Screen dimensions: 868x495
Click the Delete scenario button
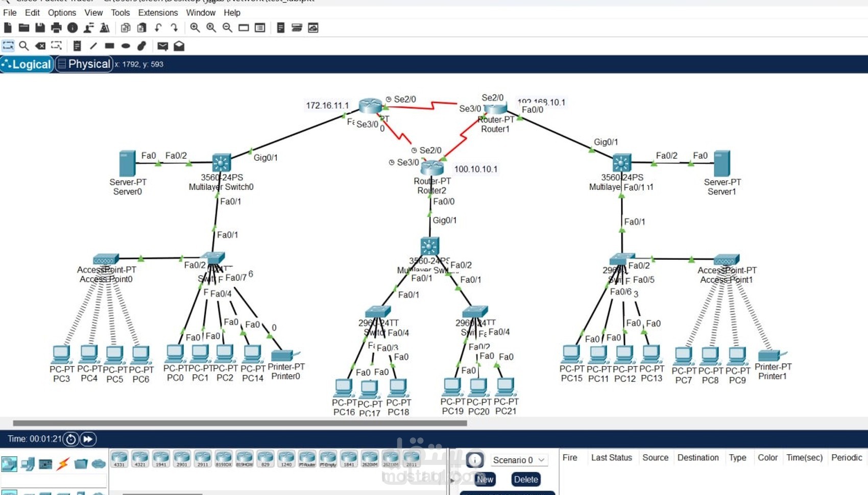click(526, 480)
